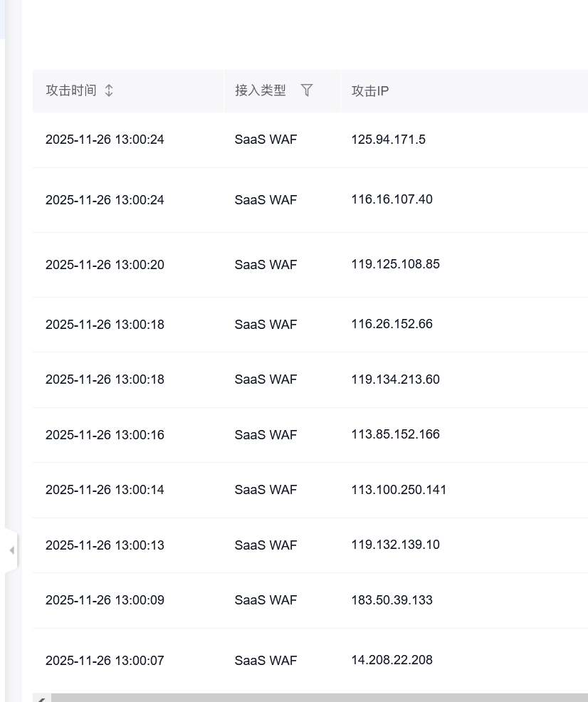Click IP 119.125.108.85 in the table
This screenshot has width=588, height=702.
click(x=395, y=264)
